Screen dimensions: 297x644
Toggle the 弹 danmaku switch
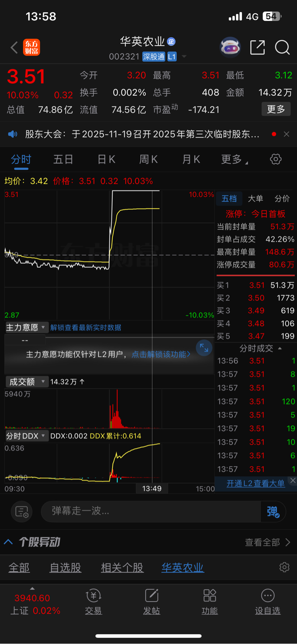click(x=273, y=512)
